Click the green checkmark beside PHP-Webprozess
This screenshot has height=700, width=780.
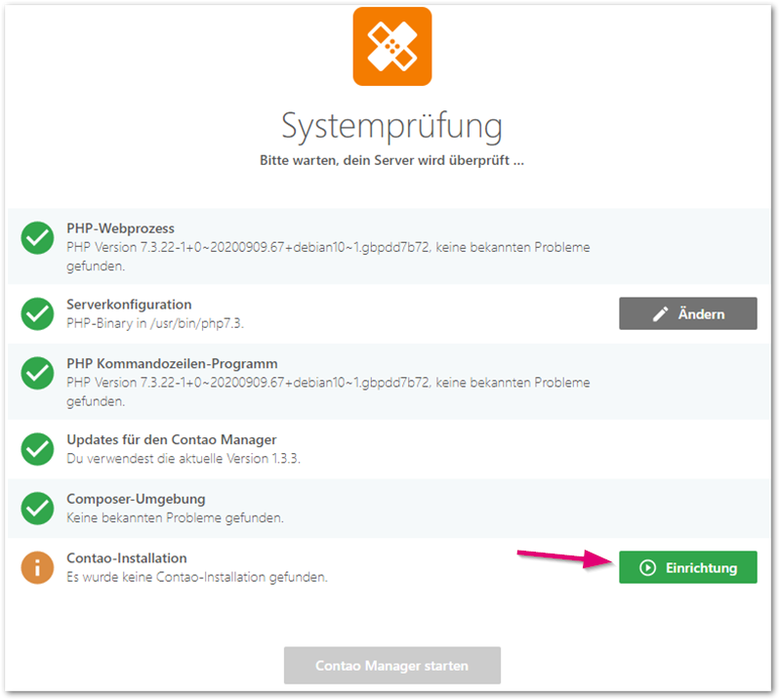38,238
